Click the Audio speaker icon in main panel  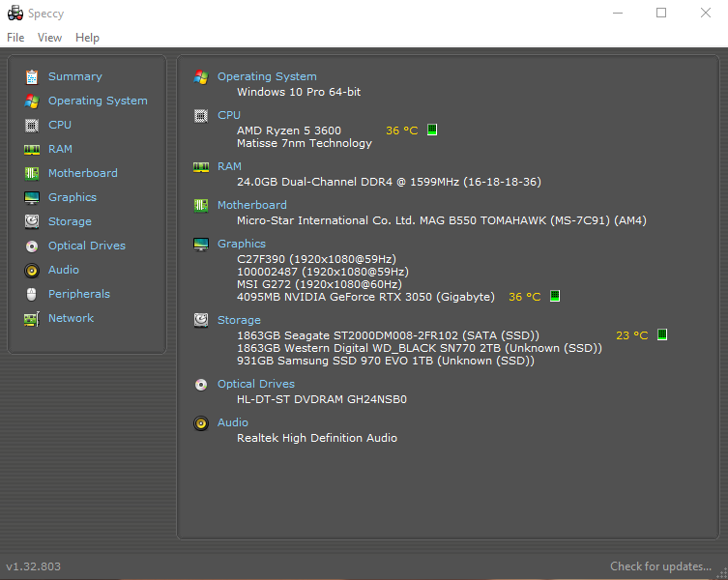pos(201,423)
